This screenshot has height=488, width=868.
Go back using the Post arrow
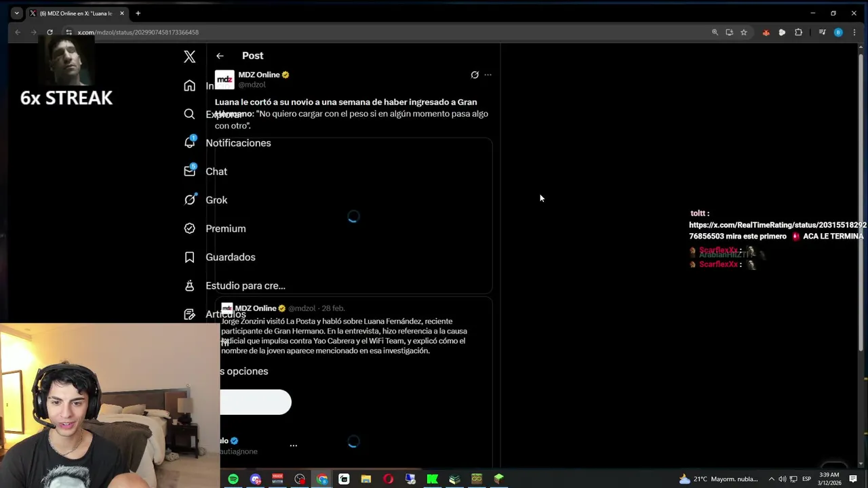[220, 56]
